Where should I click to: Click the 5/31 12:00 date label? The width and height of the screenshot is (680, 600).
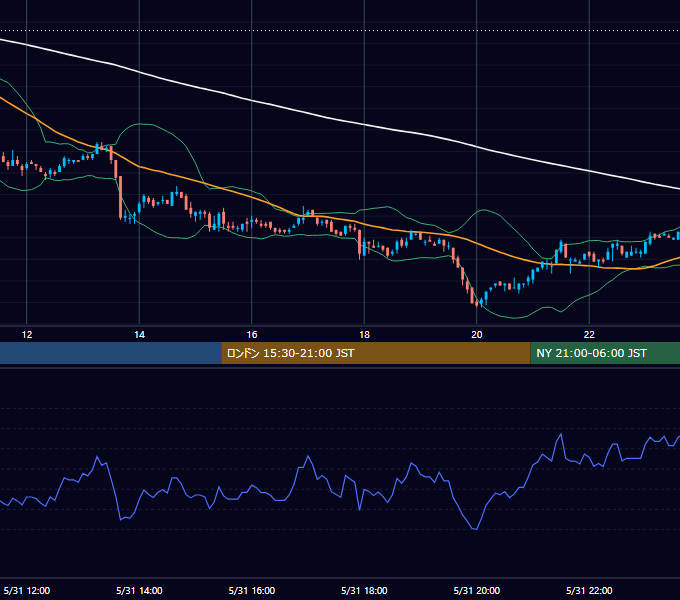pyautogui.click(x=27, y=590)
